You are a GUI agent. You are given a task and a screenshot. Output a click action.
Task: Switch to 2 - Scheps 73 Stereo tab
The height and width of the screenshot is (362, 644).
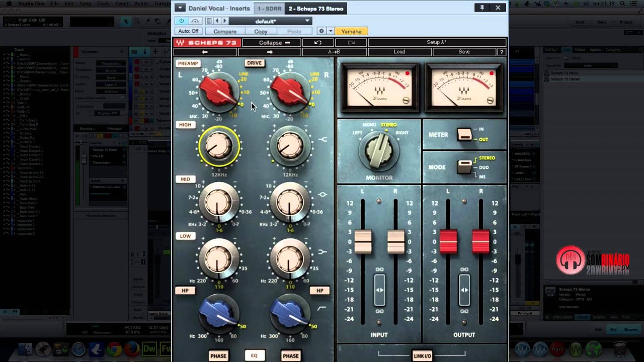[x=316, y=9]
